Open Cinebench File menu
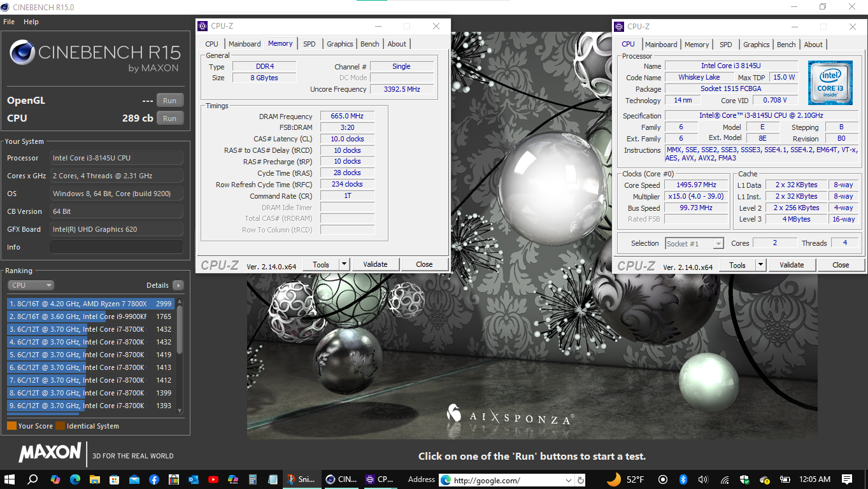The height and width of the screenshot is (489, 868). coord(9,22)
